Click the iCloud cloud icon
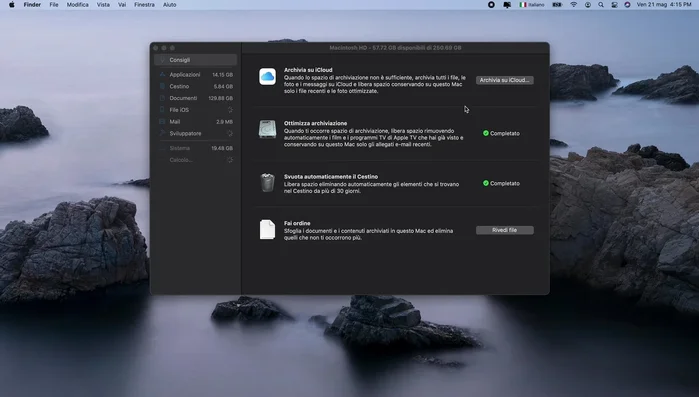Viewport: 699px width, 397px height. coord(267,77)
